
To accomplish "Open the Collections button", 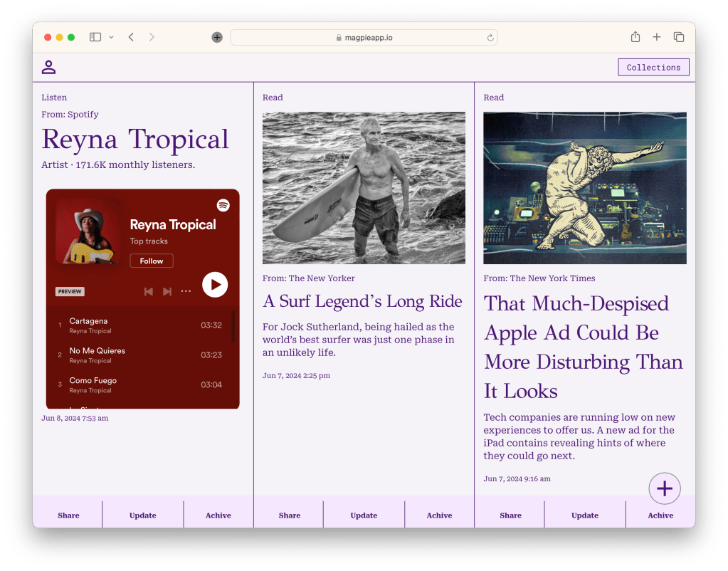I will pyautogui.click(x=653, y=68).
